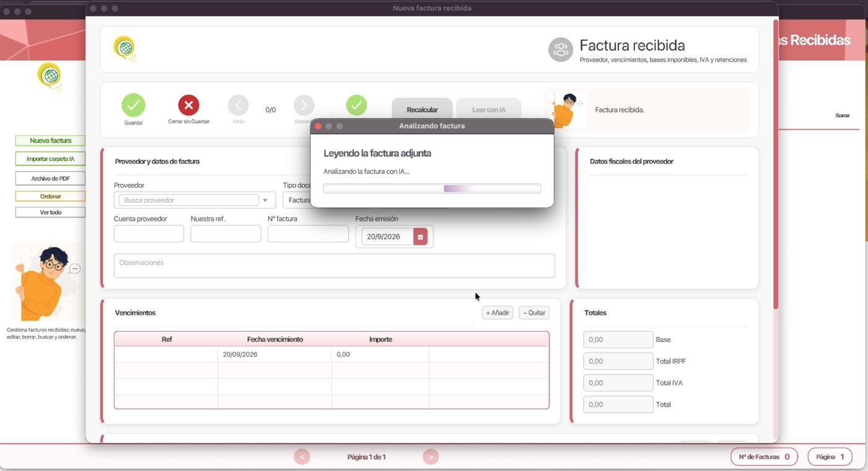868x471 pixels.
Task: Click the analysis progress bar
Action: pos(432,188)
